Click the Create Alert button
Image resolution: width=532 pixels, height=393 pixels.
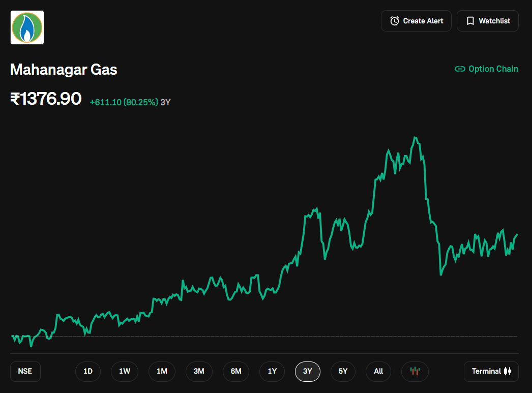click(x=416, y=21)
